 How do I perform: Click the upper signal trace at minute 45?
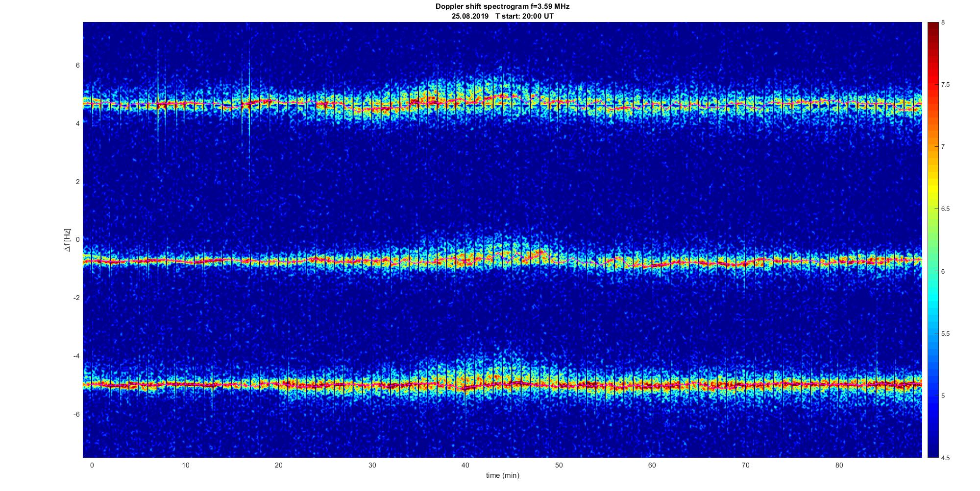pos(512,96)
